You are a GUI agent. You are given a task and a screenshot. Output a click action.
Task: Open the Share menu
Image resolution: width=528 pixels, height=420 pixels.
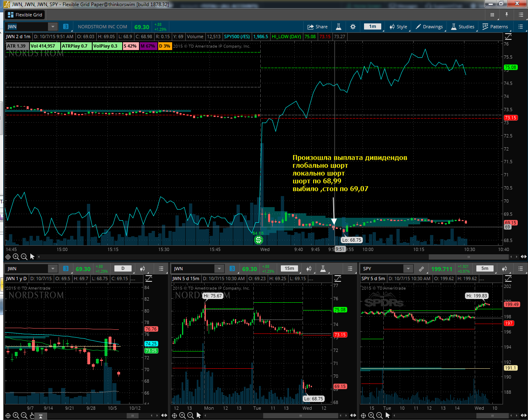coord(318,27)
